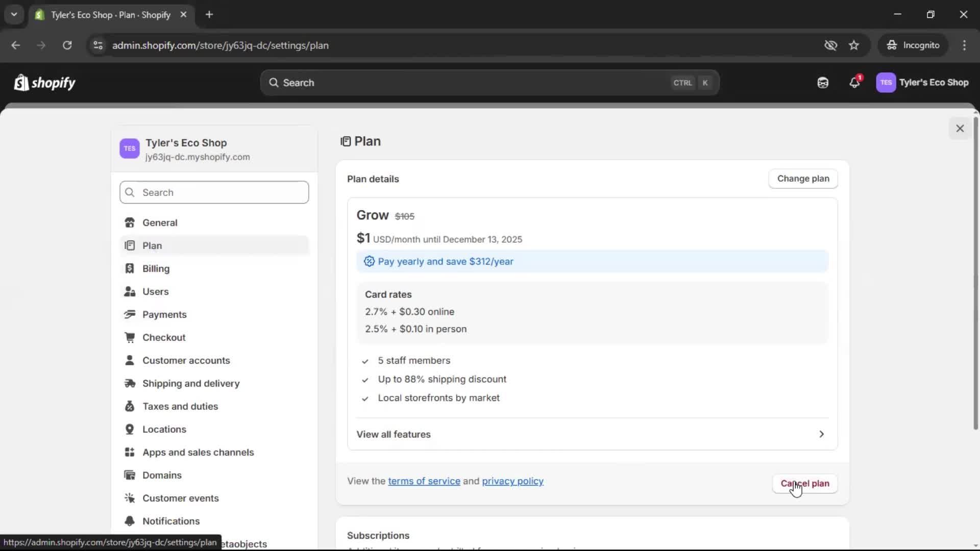Open Tyler's Eco Shop account menu
The width and height of the screenshot is (980, 551).
[922, 83]
